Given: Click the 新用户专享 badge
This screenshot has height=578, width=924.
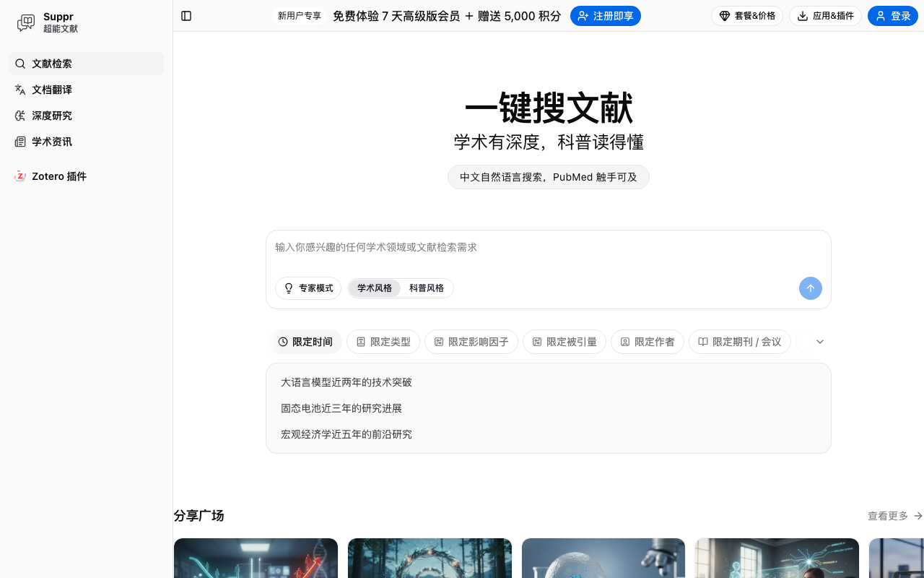Looking at the screenshot, I should pyautogui.click(x=300, y=16).
